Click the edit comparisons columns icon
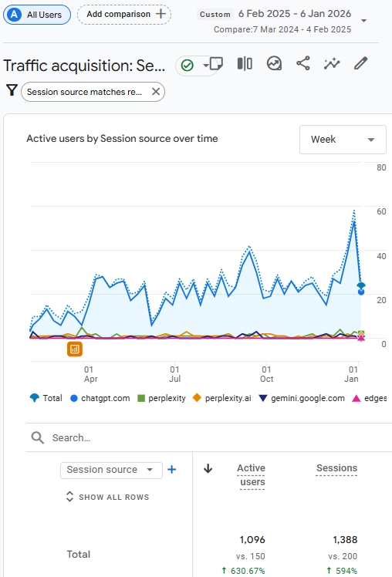Screen dimensions: 392x577 [245, 64]
